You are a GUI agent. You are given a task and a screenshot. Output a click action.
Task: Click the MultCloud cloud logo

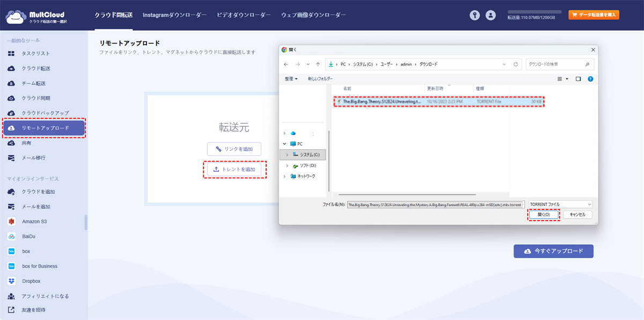(x=16, y=16)
